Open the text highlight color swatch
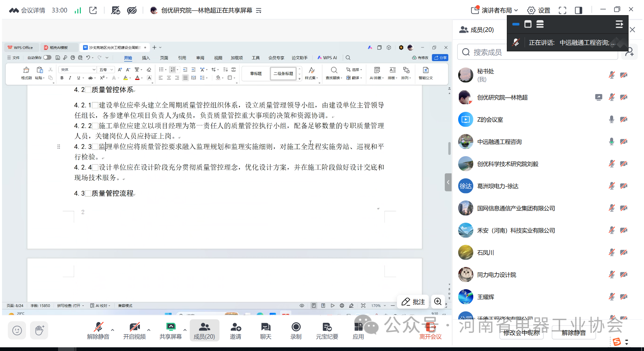 pos(125,78)
